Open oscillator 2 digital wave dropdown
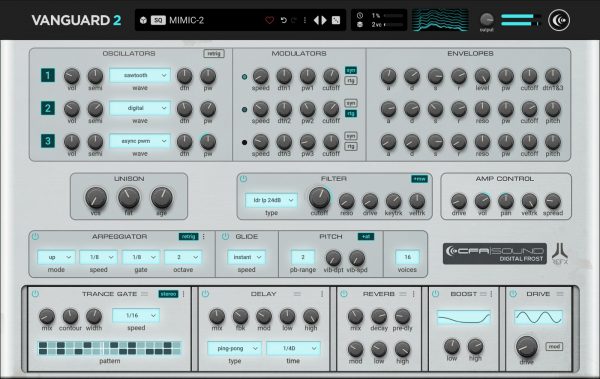Image resolution: width=600 pixels, height=379 pixels. pyautogui.click(x=140, y=108)
